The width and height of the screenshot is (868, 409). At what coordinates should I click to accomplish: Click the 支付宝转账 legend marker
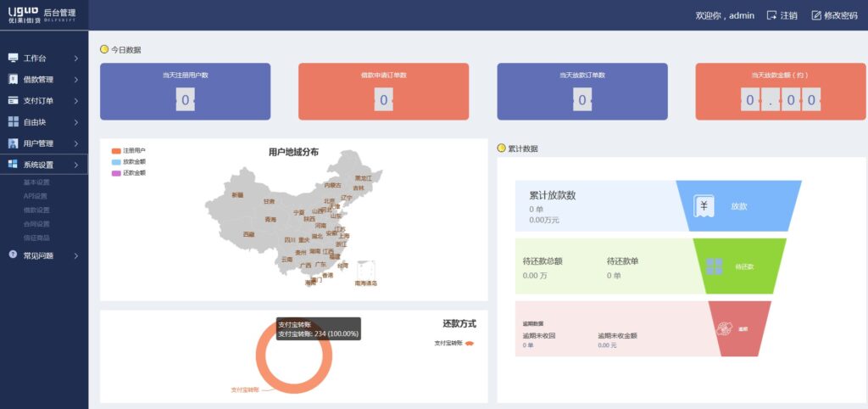point(470,344)
